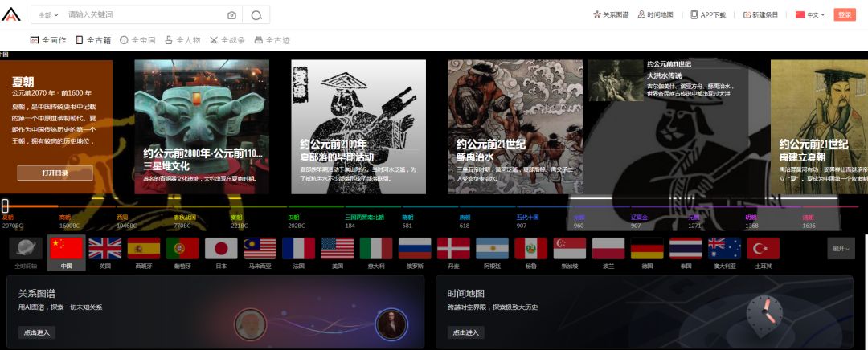
Task: Open 关系图谱 from the top navigation
Action: [611, 15]
